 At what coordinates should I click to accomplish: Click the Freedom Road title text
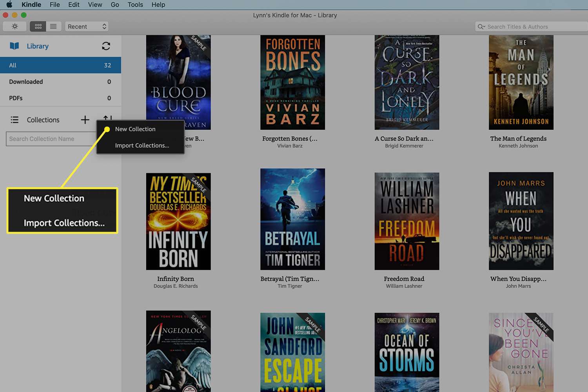click(x=404, y=279)
